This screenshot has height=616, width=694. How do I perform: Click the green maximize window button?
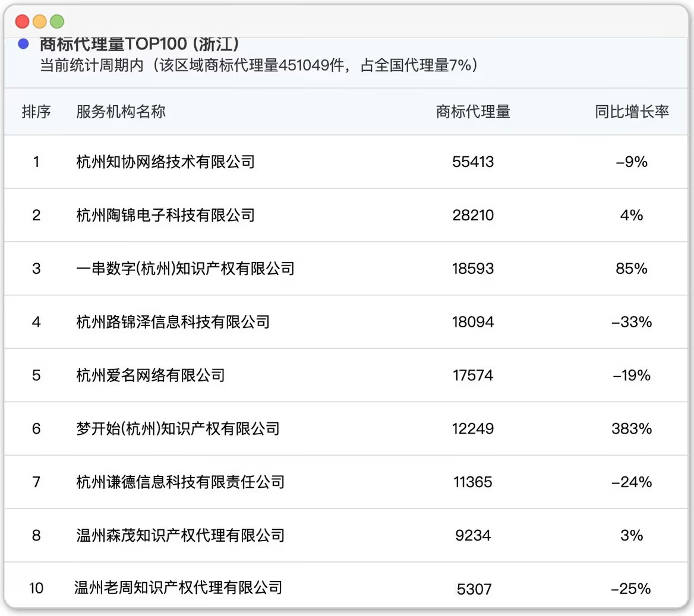click(x=57, y=22)
